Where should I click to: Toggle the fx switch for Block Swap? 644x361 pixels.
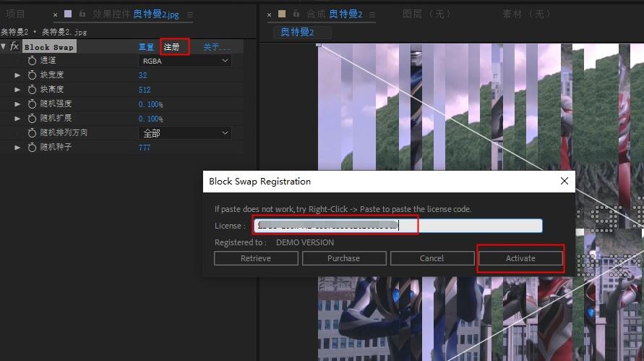point(14,46)
